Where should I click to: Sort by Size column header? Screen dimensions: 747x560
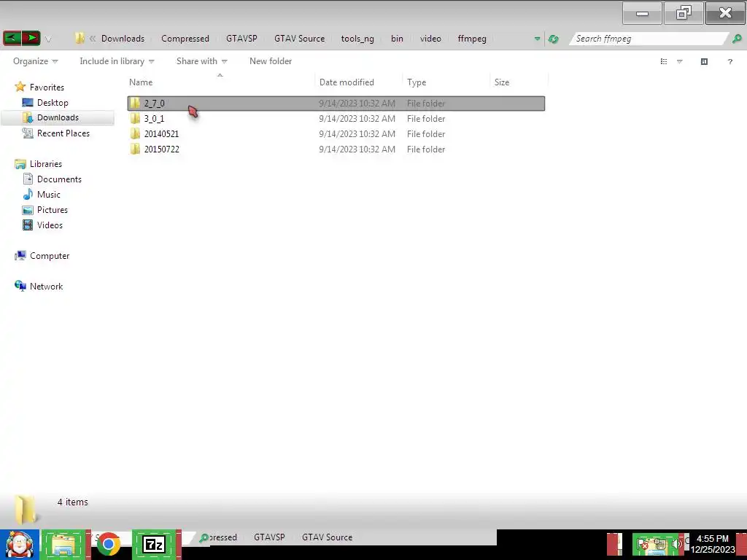click(519, 82)
